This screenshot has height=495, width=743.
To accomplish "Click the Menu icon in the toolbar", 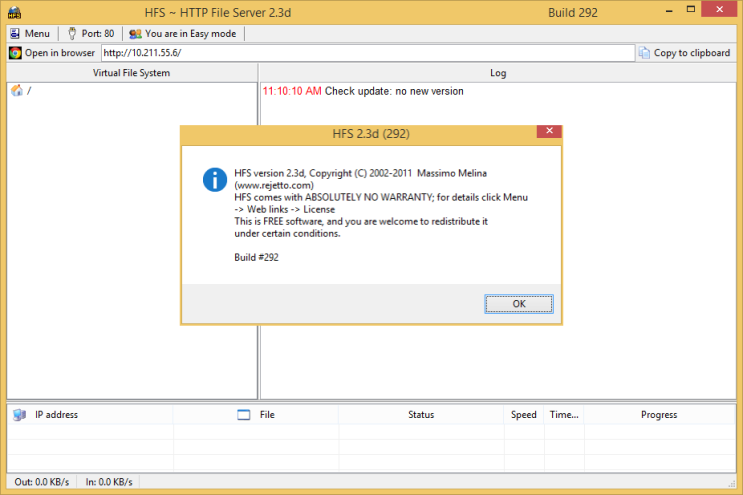I will [x=15, y=34].
